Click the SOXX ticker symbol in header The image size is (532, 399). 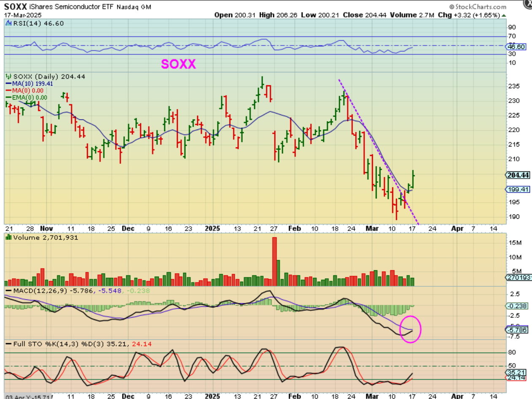point(16,7)
